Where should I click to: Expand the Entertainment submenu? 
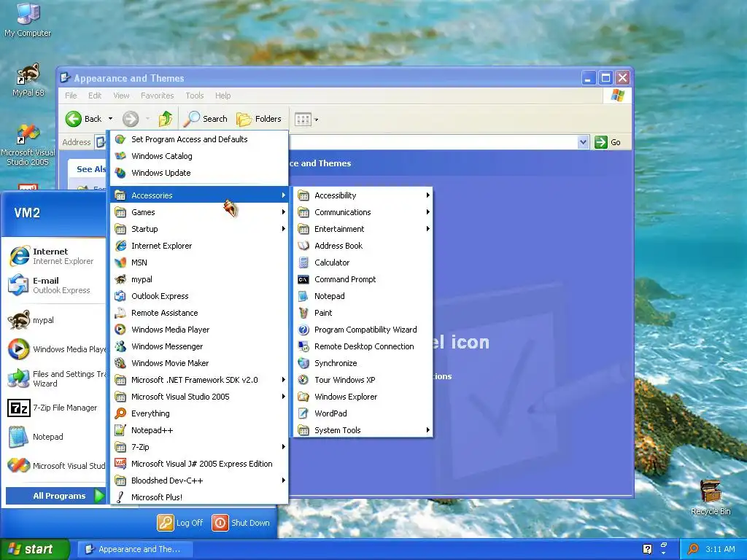tap(363, 228)
